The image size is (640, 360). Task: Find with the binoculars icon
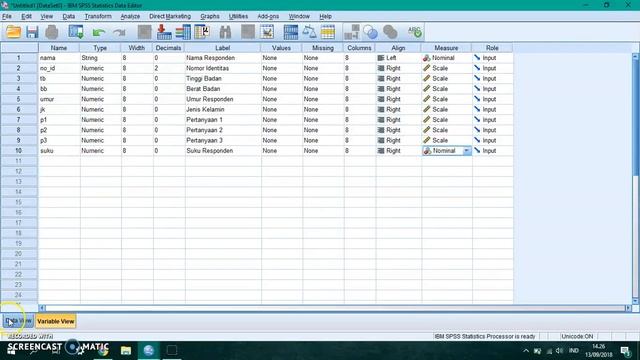(225, 32)
